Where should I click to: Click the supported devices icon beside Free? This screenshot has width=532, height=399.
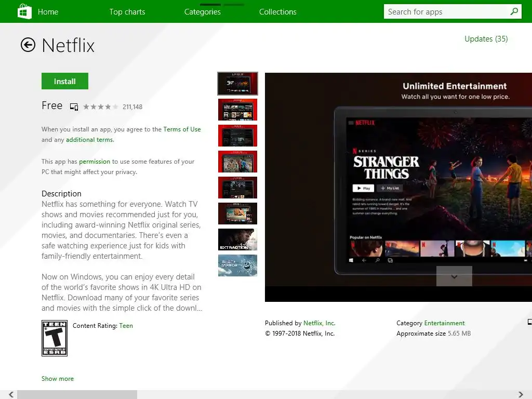point(74,107)
